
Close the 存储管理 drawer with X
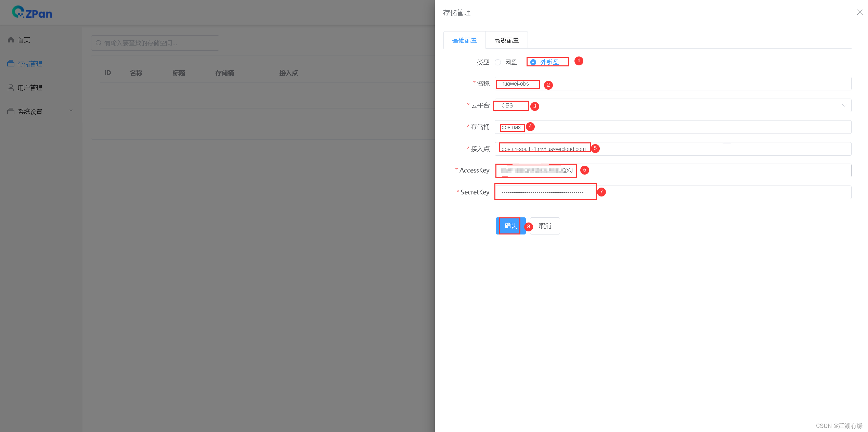[x=860, y=12]
